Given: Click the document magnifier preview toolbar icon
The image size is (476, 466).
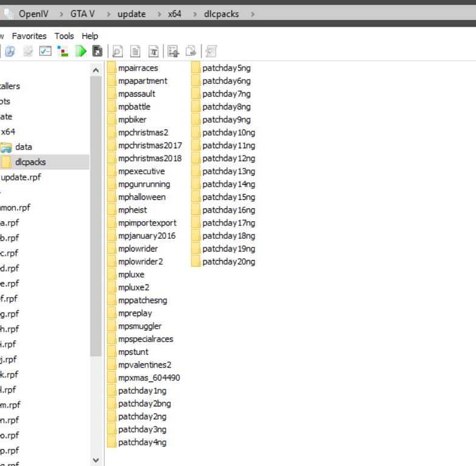Looking at the screenshot, I should 118,51.
